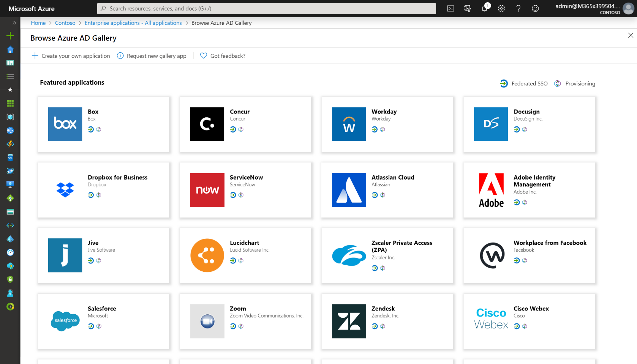637x364 pixels.
Task: Open Cost Management from the sidebar
Action: pyautogui.click(x=10, y=307)
